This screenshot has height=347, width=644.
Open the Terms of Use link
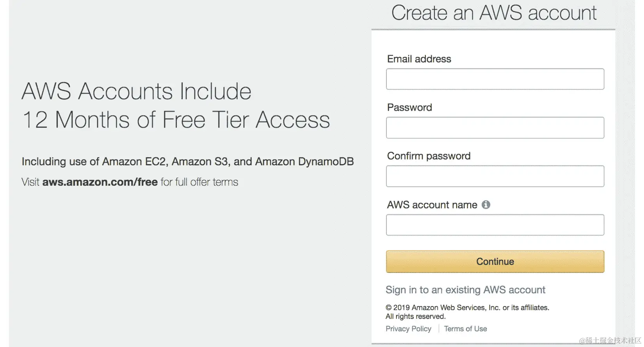(465, 329)
